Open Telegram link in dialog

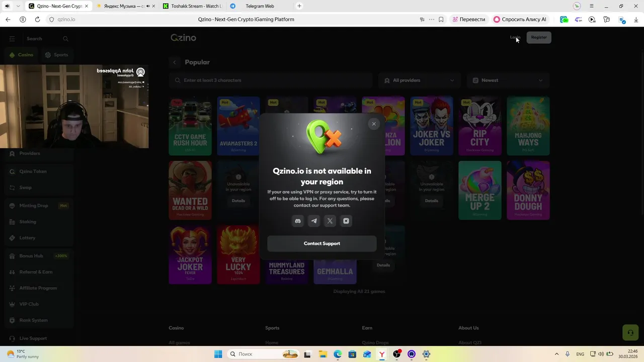[x=314, y=221]
